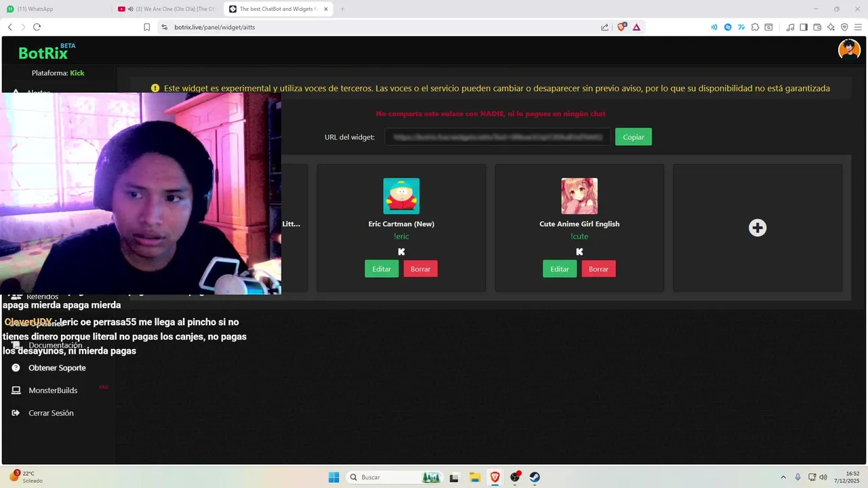
Task: Open the OBS Studio taskbar icon
Action: [x=515, y=477]
